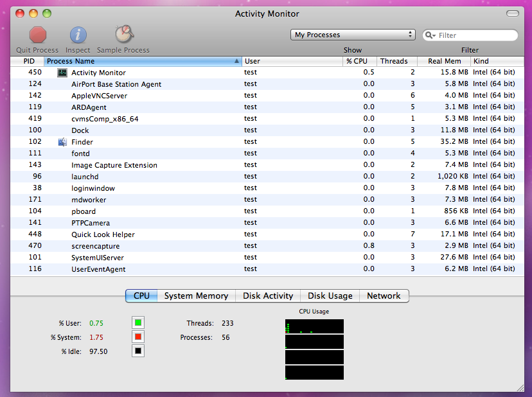
Task: Select the Finder process icon
Action: pos(62,142)
